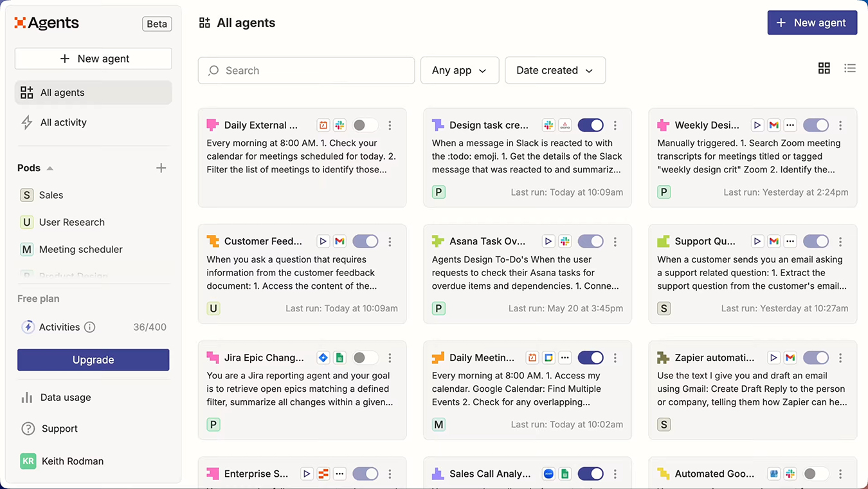Open three-dot menu on Design task card
Screen dimensions: 868x489
(615, 125)
